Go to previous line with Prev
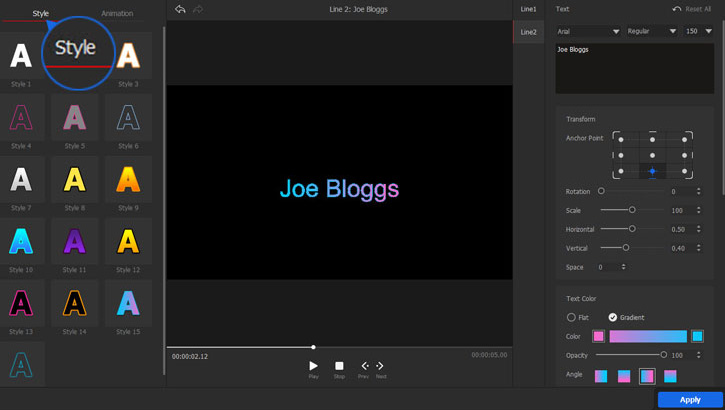The image size is (725, 410). tap(364, 367)
